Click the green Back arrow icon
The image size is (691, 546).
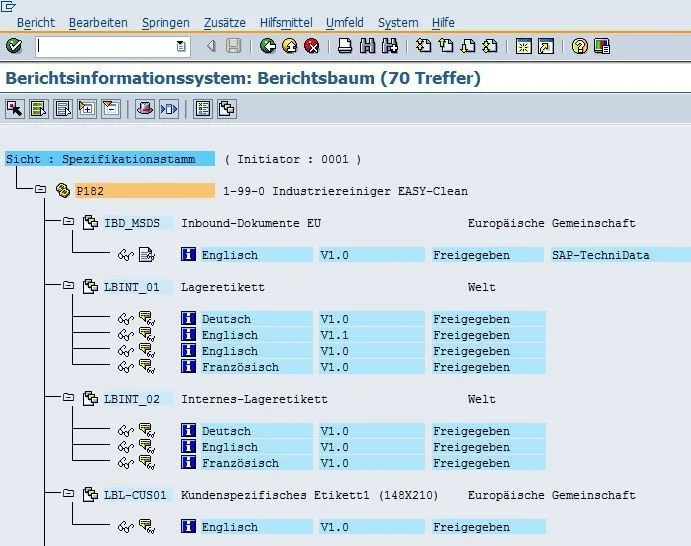pyautogui.click(x=267, y=46)
